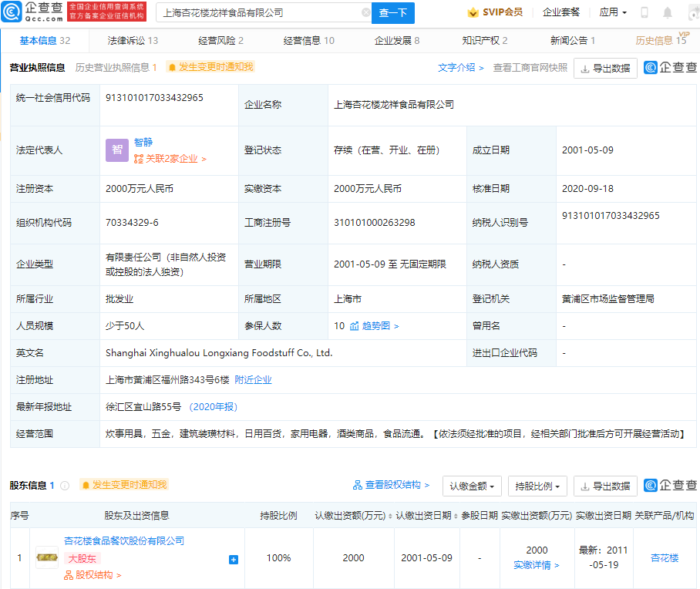Click the Qcc.com logo icon
This screenshot has height=589, width=700.
[11, 12]
